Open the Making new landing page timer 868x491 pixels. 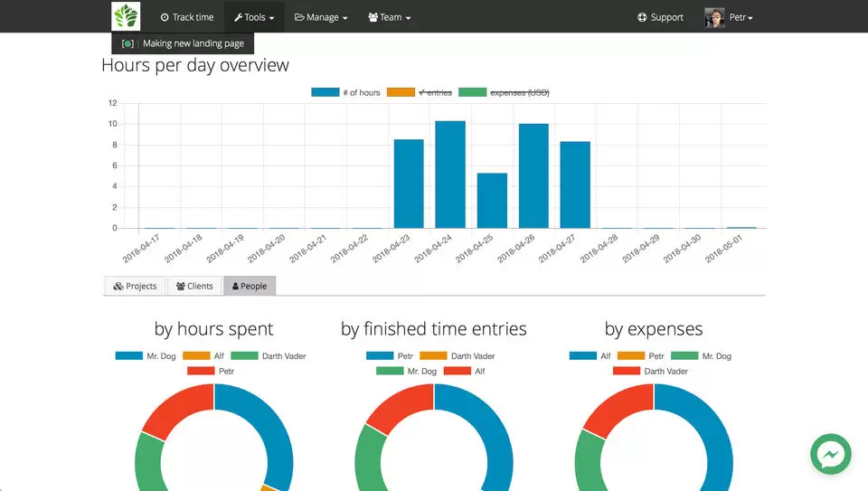pyautogui.click(x=183, y=43)
